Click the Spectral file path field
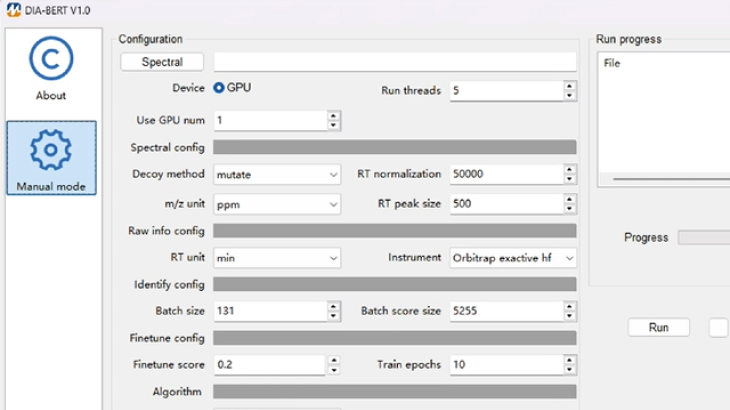Screen dimensions: 730x410 point(395,62)
